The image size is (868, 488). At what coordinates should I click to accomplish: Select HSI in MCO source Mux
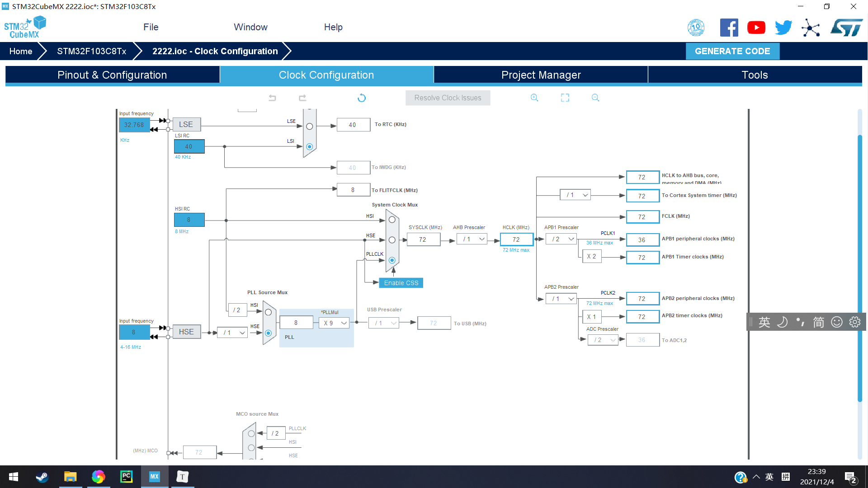251,448
